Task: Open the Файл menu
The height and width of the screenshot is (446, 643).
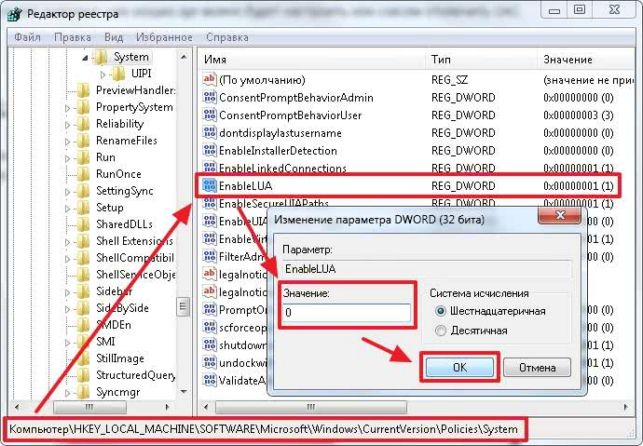Action: click(27, 37)
